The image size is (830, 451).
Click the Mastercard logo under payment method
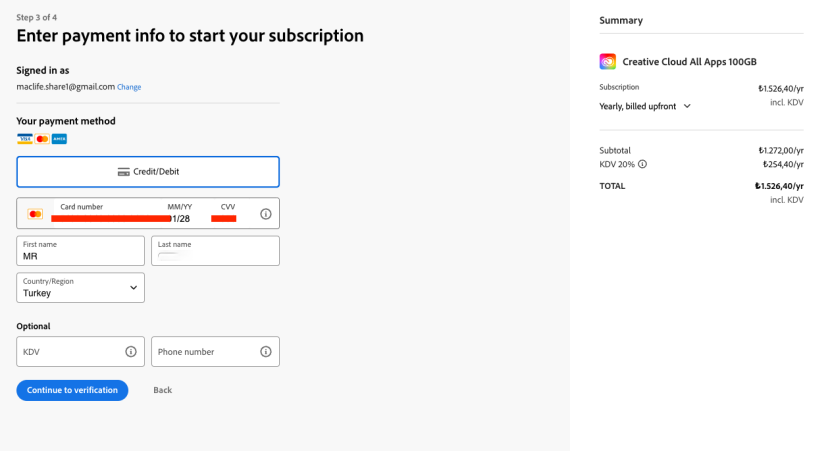tap(42, 139)
